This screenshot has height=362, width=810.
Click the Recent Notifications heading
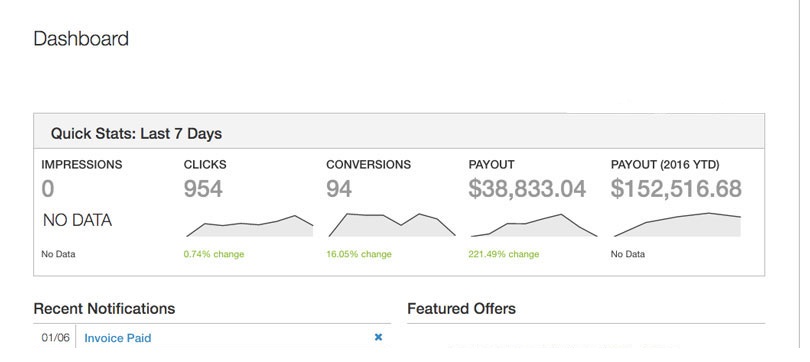point(104,309)
